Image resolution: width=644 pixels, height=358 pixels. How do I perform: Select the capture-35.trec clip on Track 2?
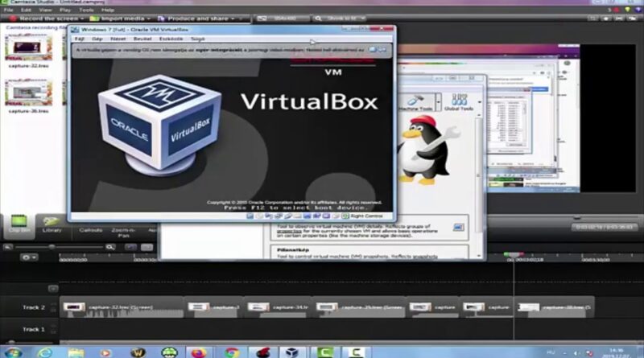coord(360,307)
